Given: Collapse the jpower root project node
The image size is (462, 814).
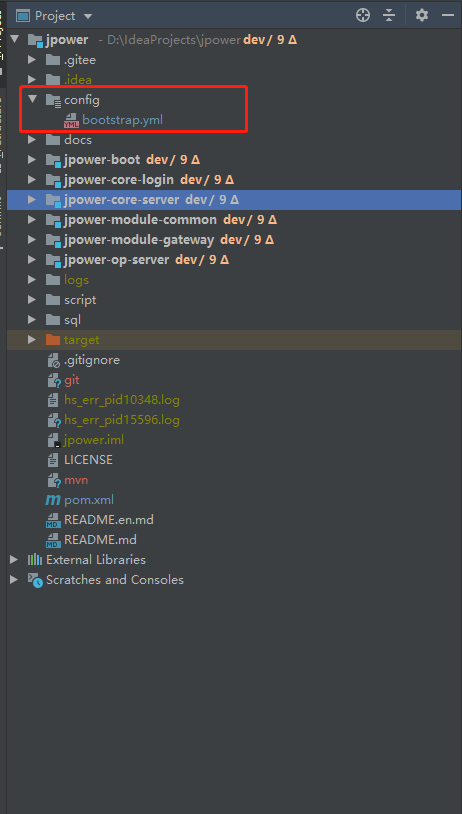Looking at the screenshot, I should point(15,39).
